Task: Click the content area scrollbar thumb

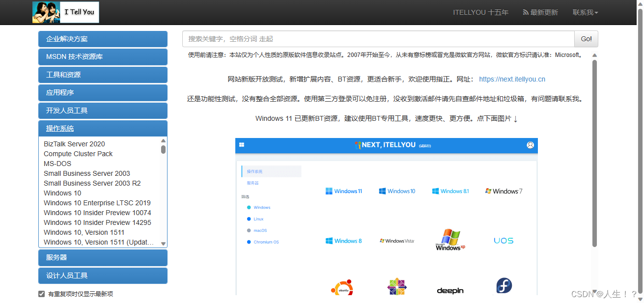Action: point(594,153)
